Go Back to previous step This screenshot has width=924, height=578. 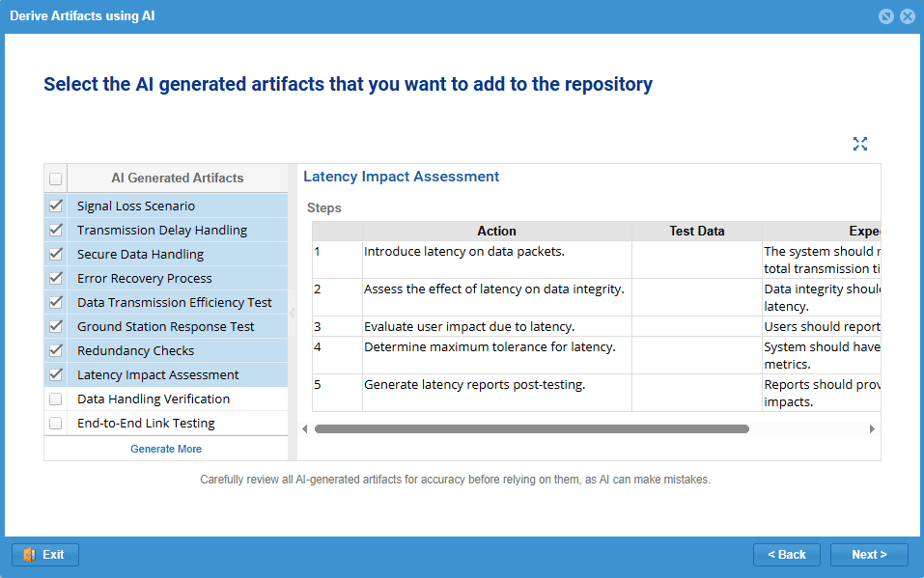[x=786, y=555]
